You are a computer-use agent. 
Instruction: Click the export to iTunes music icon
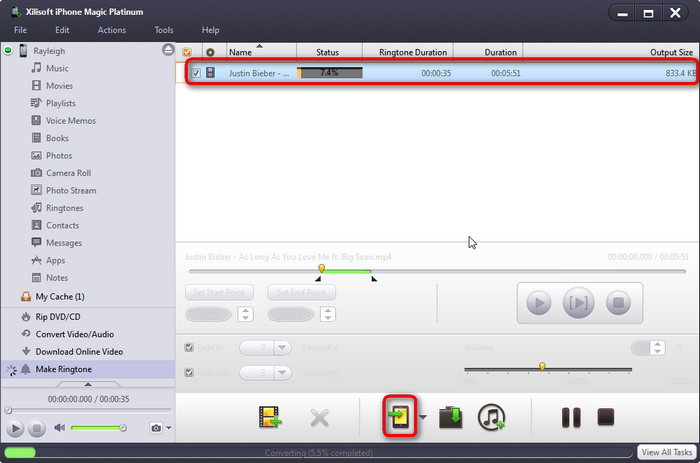[491, 417]
